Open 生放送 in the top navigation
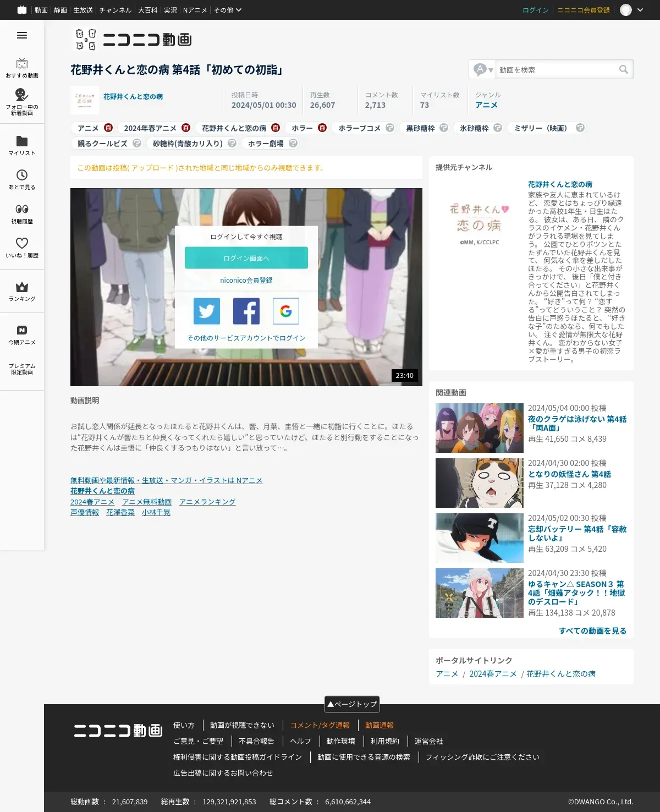Viewport: 660px width, 812px height. point(83,10)
